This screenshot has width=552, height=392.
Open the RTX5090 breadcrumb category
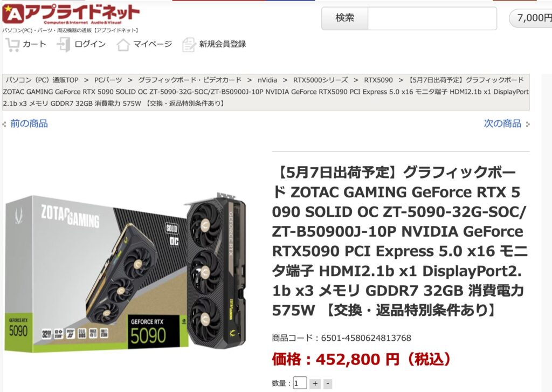(x=378, y=80)
